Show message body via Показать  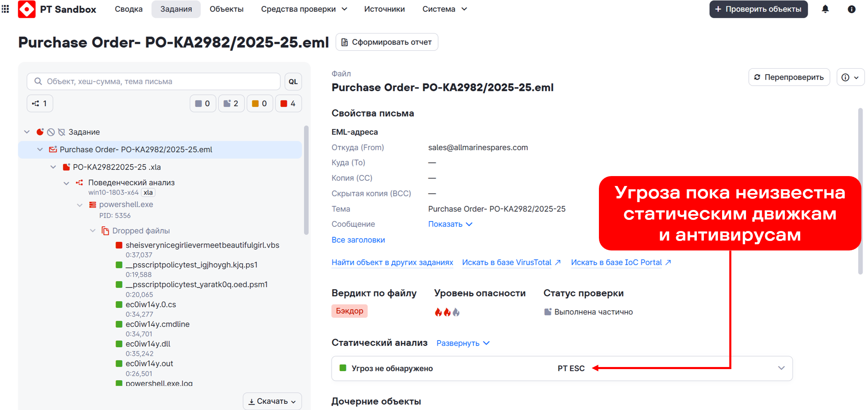(450, 224)
